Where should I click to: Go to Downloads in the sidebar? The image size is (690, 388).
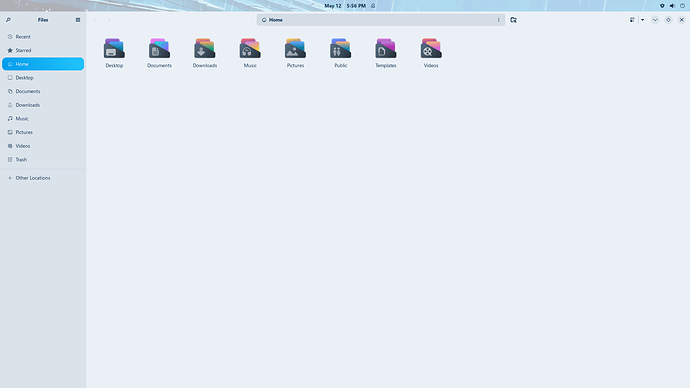click(43, 105)
